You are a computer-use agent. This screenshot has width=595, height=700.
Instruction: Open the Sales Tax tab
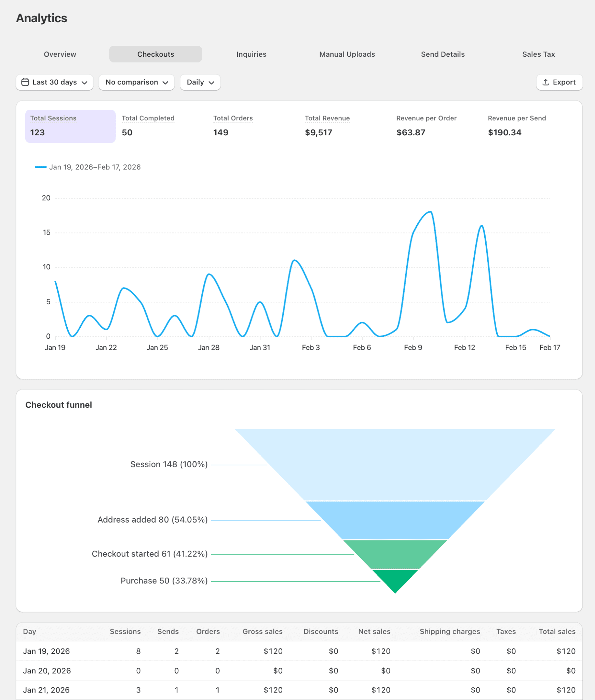click(x=538, y=54)
